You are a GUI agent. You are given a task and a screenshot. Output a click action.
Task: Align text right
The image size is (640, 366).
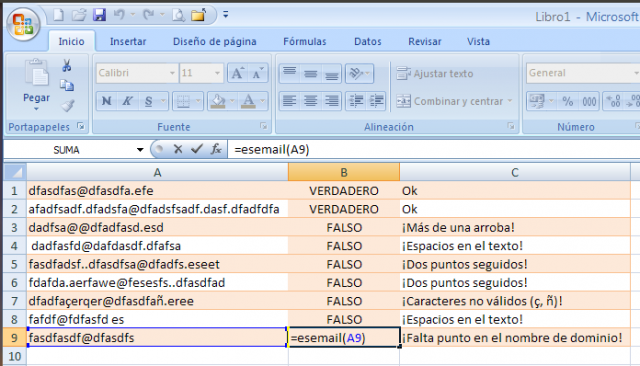[x=331, y=101]
